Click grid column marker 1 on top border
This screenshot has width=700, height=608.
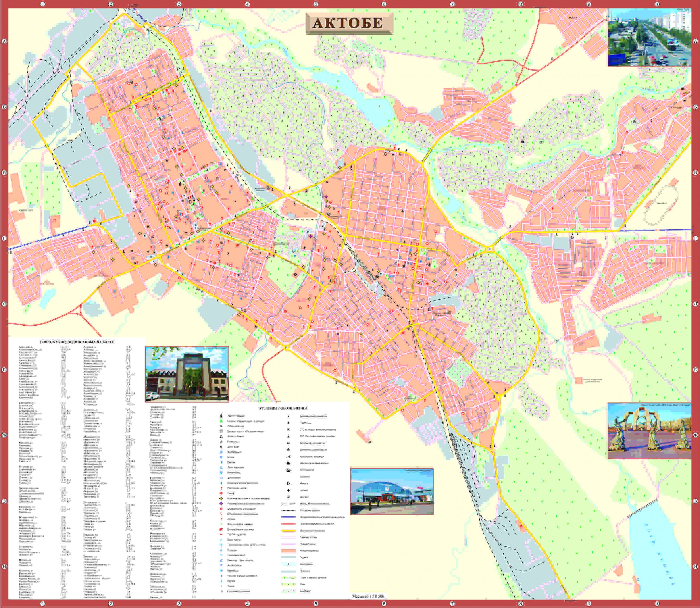(x=42, y=4)
